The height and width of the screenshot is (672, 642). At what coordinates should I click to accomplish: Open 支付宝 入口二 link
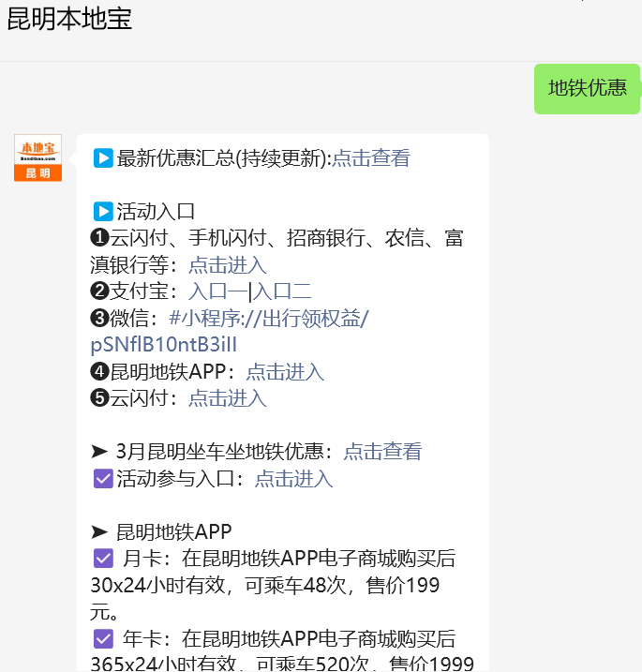point(282,291)
